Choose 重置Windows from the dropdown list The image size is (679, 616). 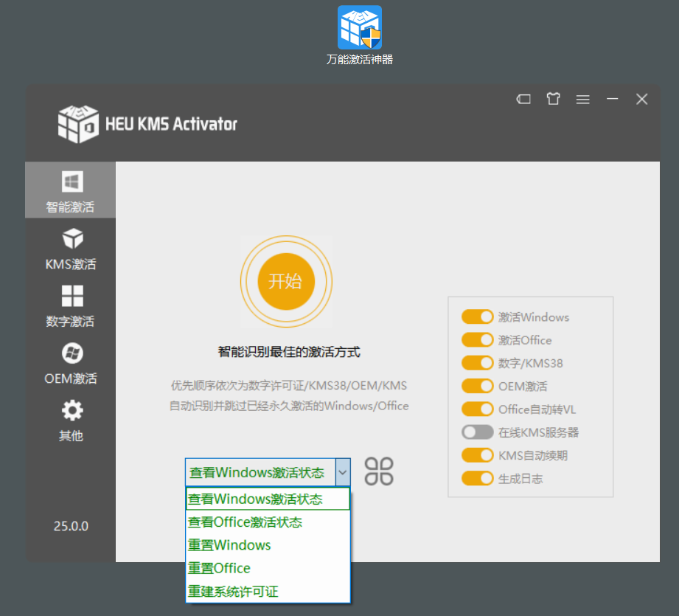(x=268, y=545)
